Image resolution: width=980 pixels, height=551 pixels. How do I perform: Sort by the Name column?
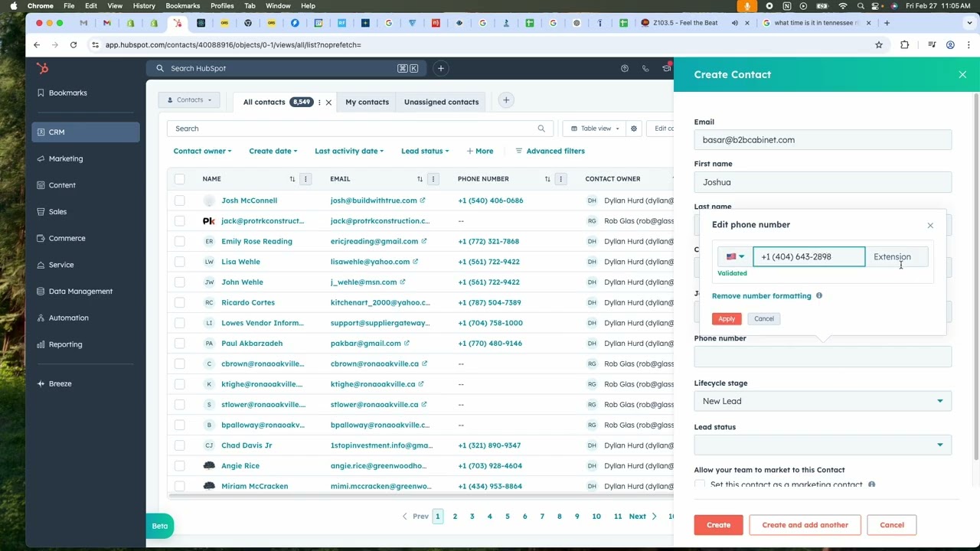coord(292,179)
